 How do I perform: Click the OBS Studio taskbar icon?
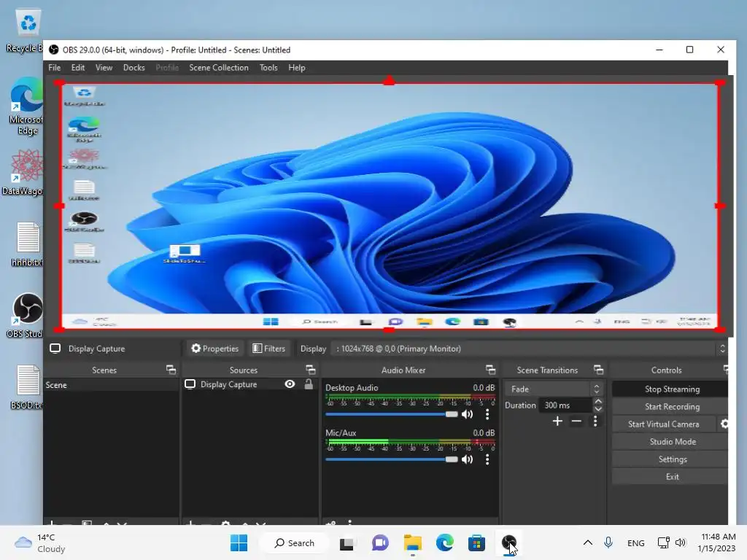[x=508, y=542]
